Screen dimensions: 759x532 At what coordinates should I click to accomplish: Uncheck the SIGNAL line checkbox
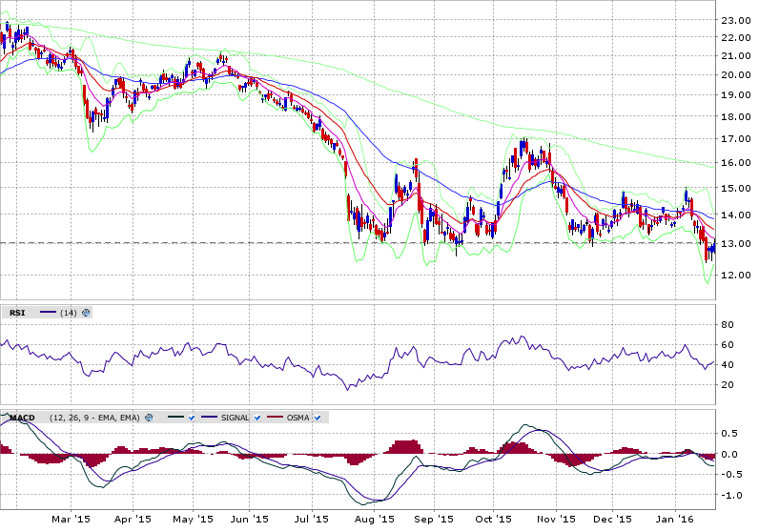pyautogui.click(x=257, y=418)
